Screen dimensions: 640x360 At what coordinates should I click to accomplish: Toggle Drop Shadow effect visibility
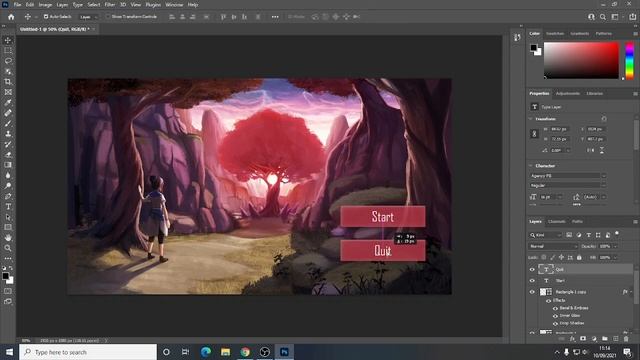[555, 323]
